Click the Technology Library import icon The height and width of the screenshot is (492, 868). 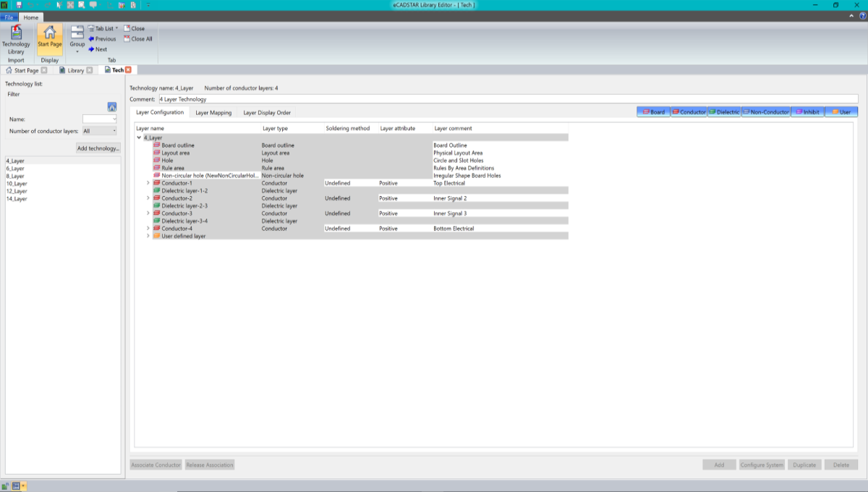pos(16,33)
